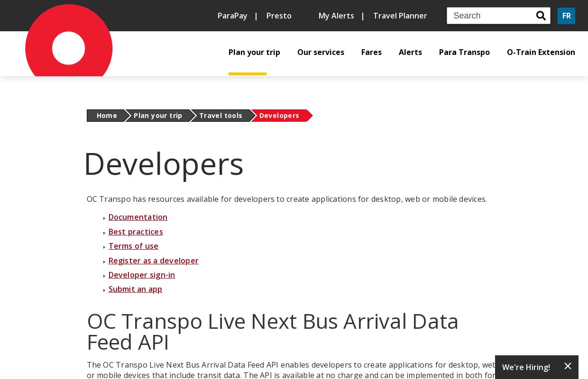
Task: Open the Developer sign-in link
Action: click(x=142, y=275)
